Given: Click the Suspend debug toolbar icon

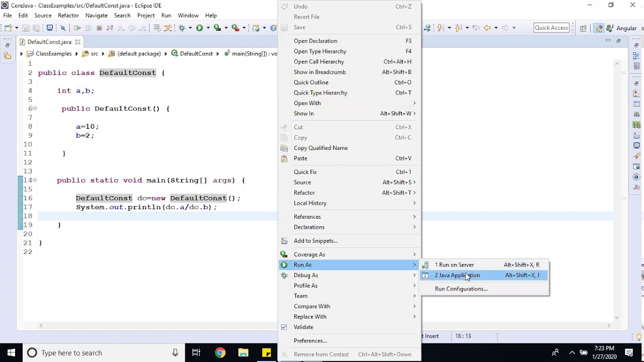Looking at the screenshot, I should (x=88, y=28).
